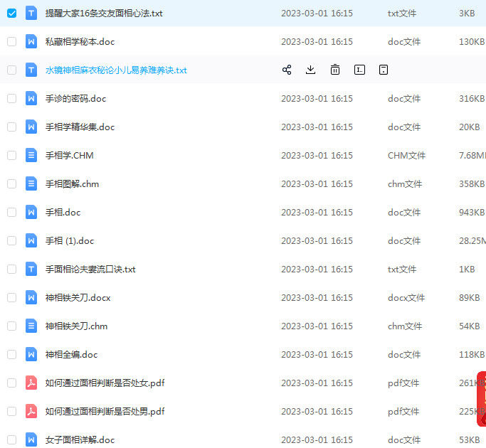
Task: Select the checkbox beside 神相全编.doc
Action: pyautogui.click(x=11, y=354)
